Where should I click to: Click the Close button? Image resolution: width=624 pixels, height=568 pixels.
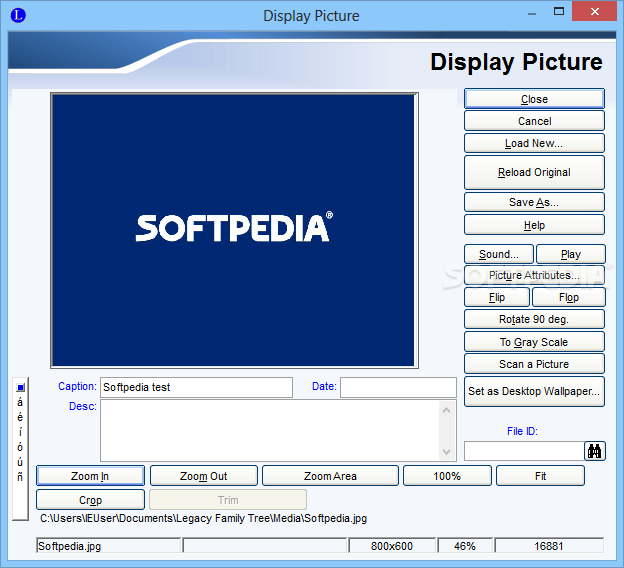point(534,99)
